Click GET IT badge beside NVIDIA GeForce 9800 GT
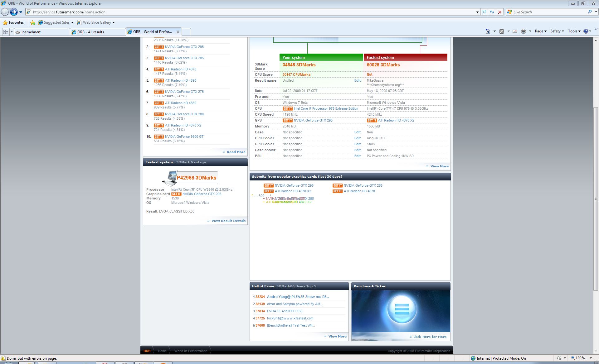Image resolution: width=599 pixels, height=364 pixels. tap(159, 136)
